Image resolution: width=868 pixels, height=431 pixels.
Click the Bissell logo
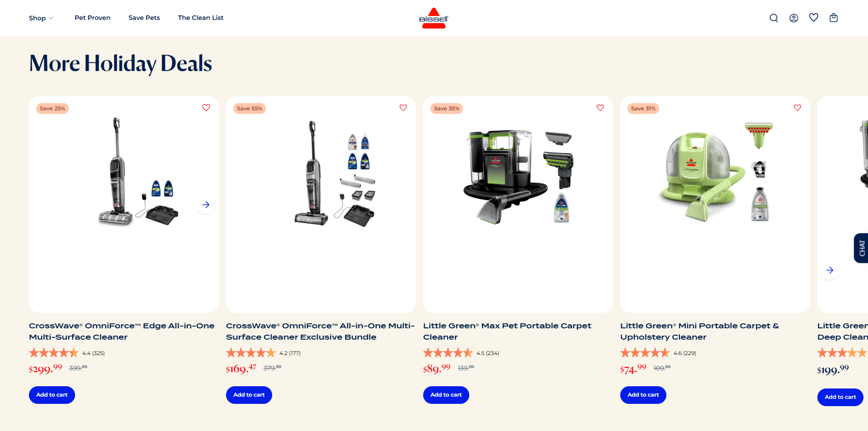pos(434,18)
